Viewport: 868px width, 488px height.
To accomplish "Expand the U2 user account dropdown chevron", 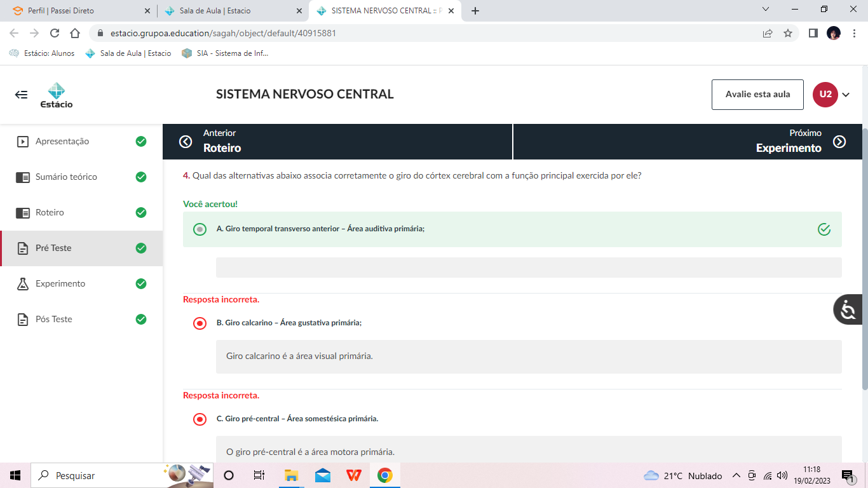I will (x=846, y=95).
